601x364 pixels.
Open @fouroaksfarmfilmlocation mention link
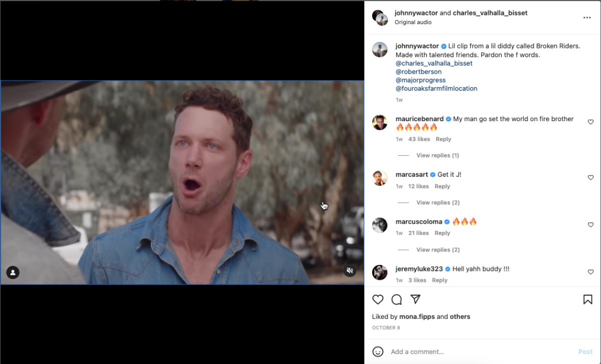pyautogui.click(x=436, y=89)
